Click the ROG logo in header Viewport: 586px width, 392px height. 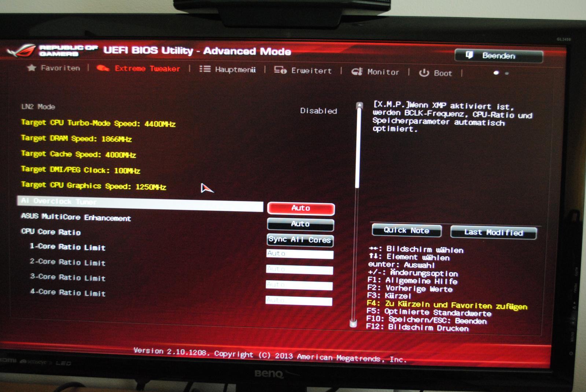(21, 51)
